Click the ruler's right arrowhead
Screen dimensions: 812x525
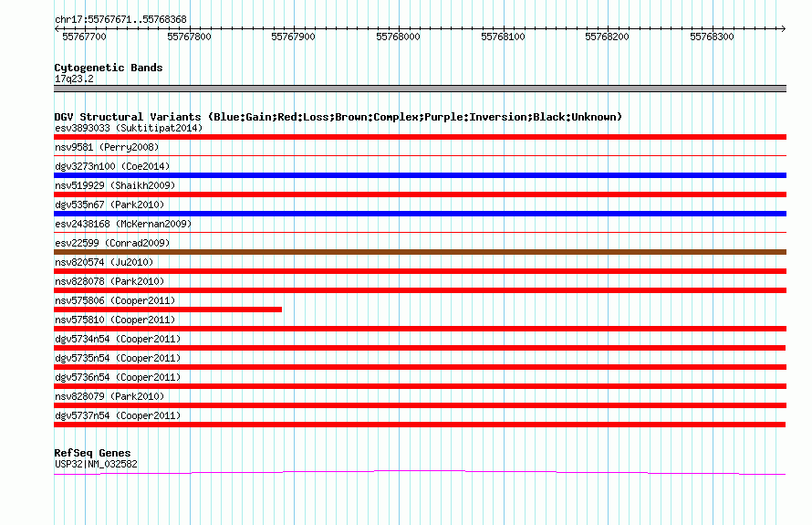coord(784,29)
